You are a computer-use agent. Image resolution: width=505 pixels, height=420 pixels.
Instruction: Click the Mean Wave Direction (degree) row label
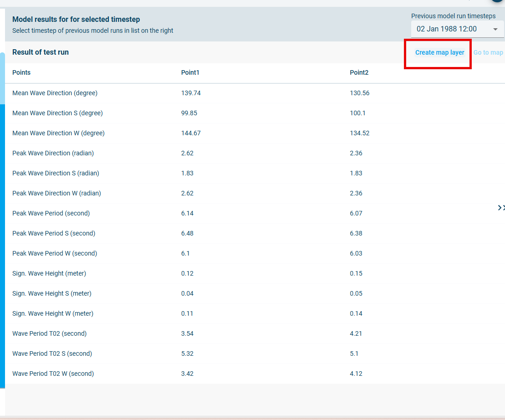pos(55,93)
